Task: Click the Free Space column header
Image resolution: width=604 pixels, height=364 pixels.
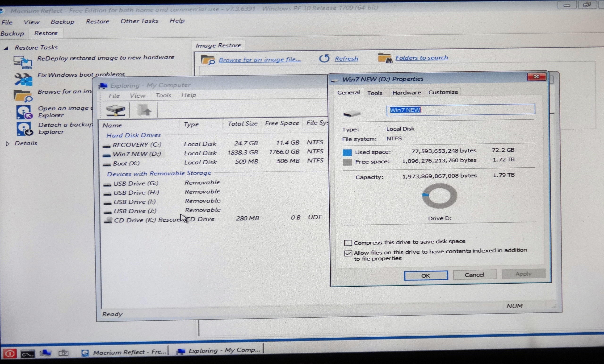Action: point(282,123)
